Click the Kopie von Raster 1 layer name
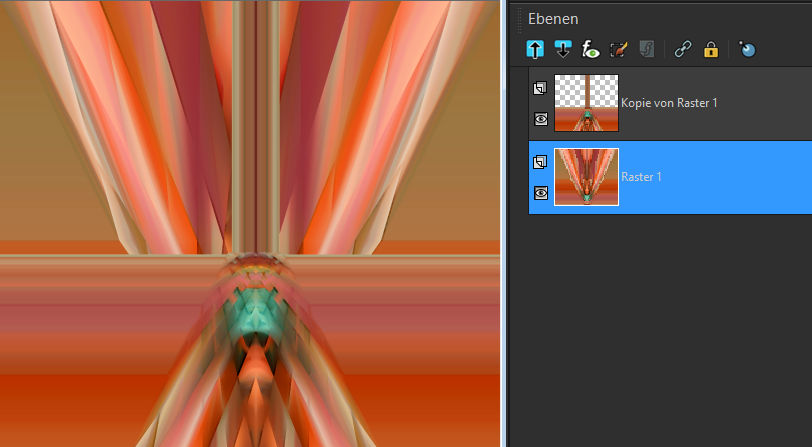 (669, 103)
